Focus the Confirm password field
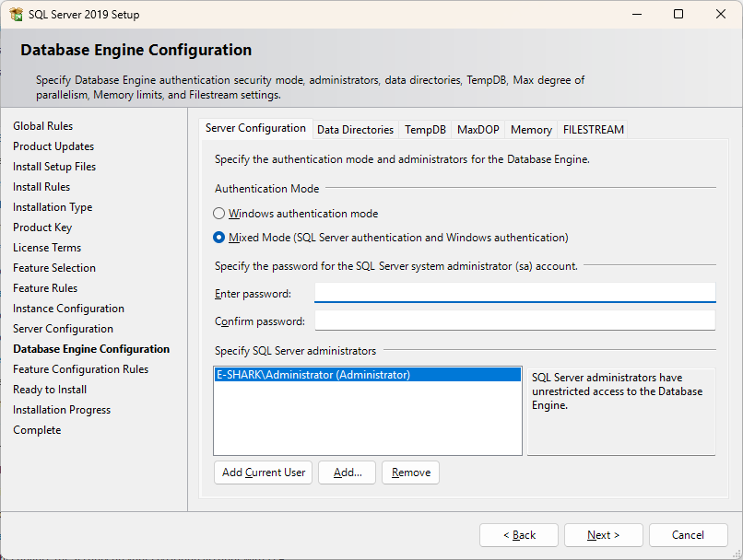Viewport: 743px width, 560px height. point(515,321)
